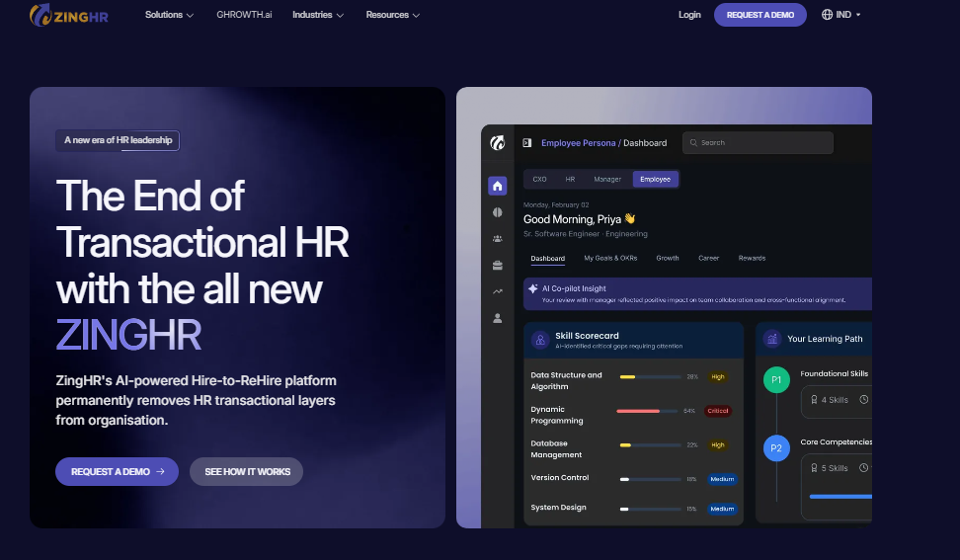Viewport: 960px width, 560px height.
Task: Click Employee Persona breadcrumb link
Action: 578,142
